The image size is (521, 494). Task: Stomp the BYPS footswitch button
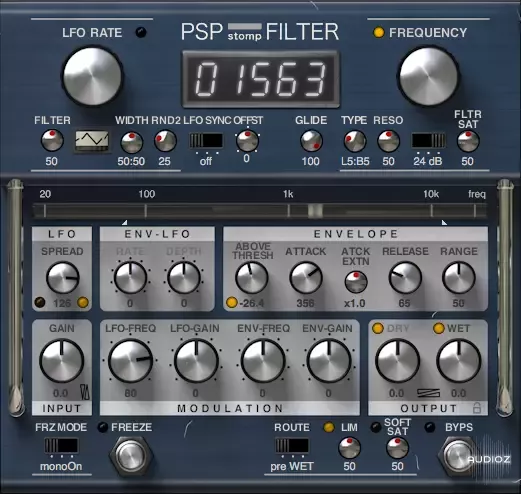(x=459, y=456)
